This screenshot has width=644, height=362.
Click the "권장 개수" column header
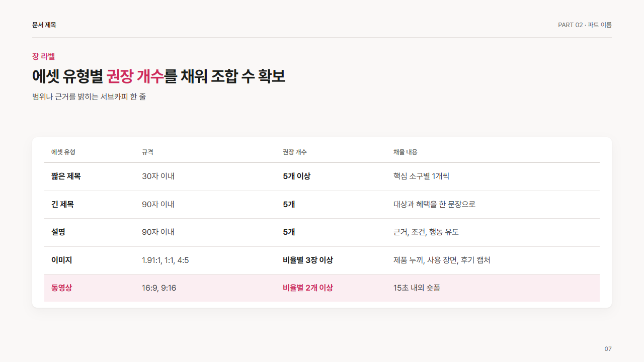point(295,152)
